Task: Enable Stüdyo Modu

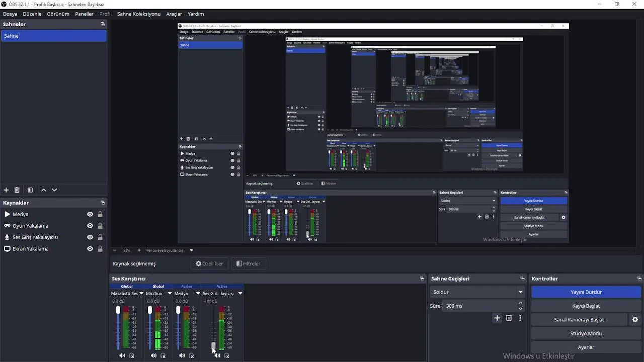Action: pyautogui.click(x=586, y=333)
